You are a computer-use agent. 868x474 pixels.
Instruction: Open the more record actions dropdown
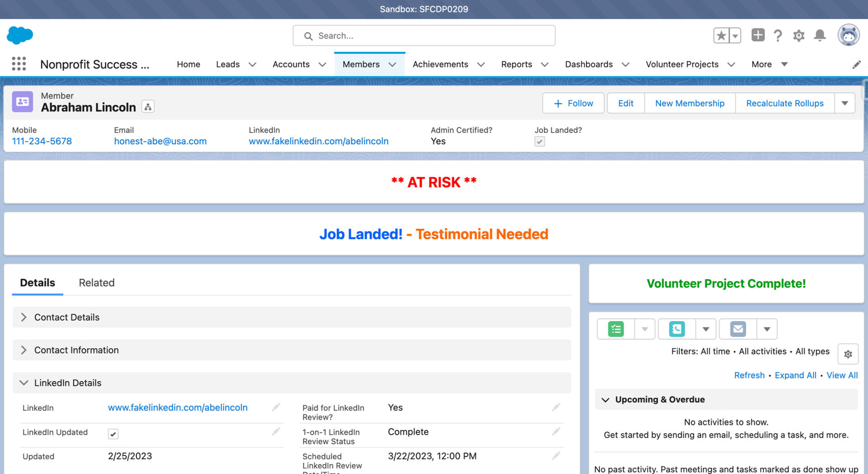(x=844, y=103)
